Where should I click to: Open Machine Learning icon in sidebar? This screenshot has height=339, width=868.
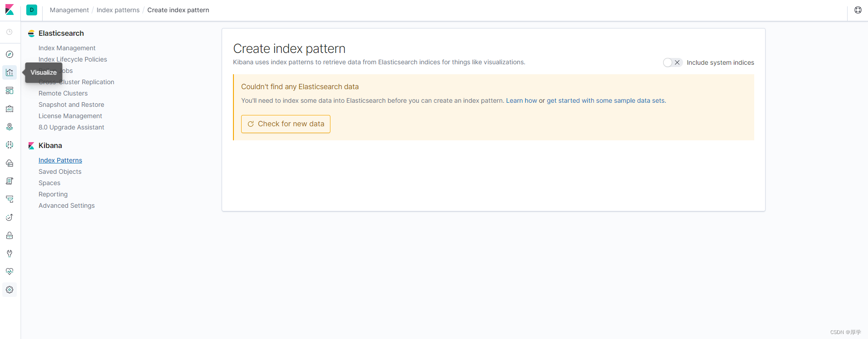(10, 145)
